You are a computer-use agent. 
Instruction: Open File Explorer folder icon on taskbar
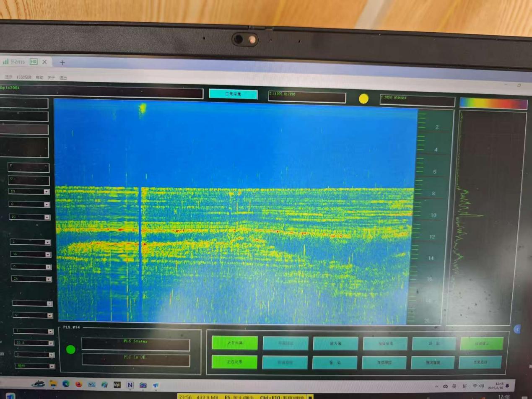point(53,383)
